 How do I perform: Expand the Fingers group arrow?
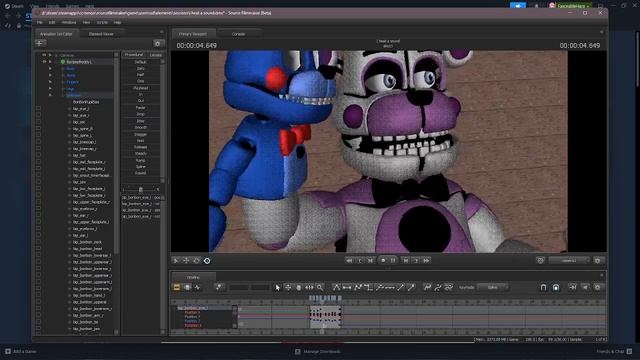(50, 82)
